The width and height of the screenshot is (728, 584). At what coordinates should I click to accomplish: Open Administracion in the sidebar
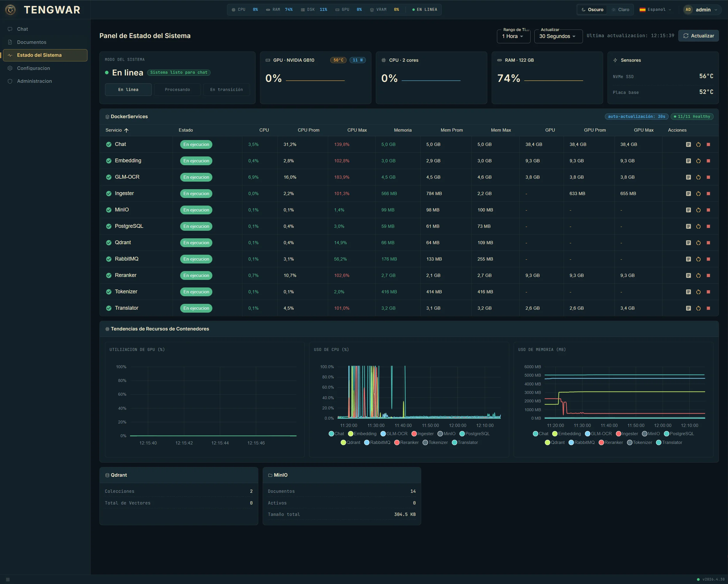click(45, 81)
